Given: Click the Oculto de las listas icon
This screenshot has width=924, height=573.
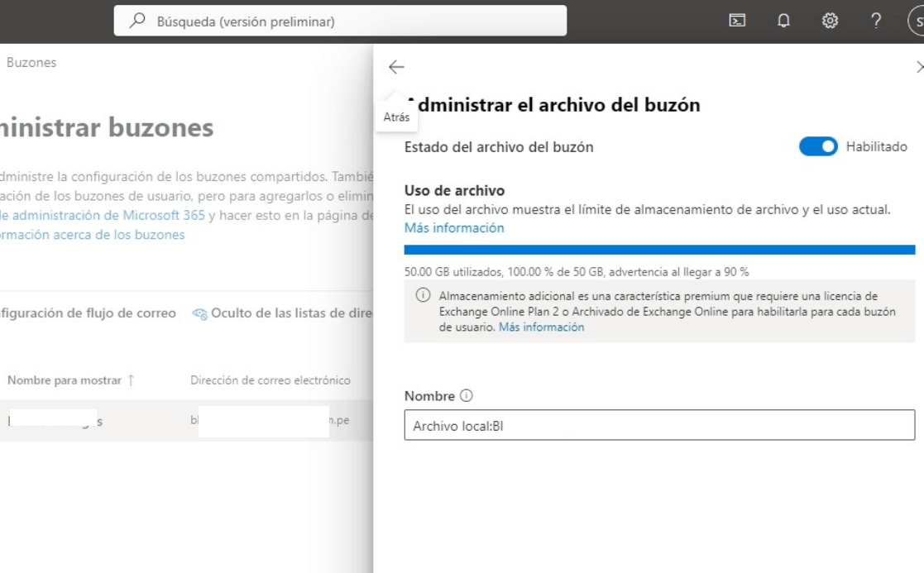Looking at the screenshot, I should (x=199, y=314).
